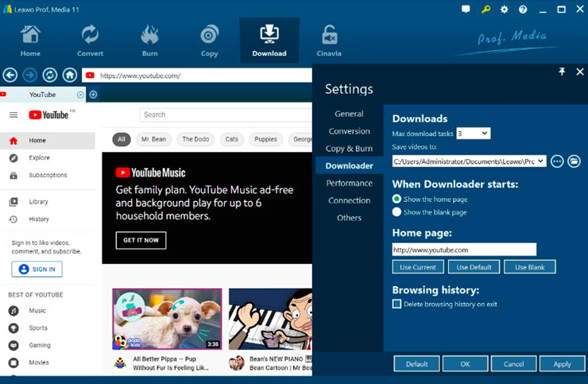The width and height of the screenshot is (588, 384).
Task: Confirm settings with OK
Action: pos(465,364)
